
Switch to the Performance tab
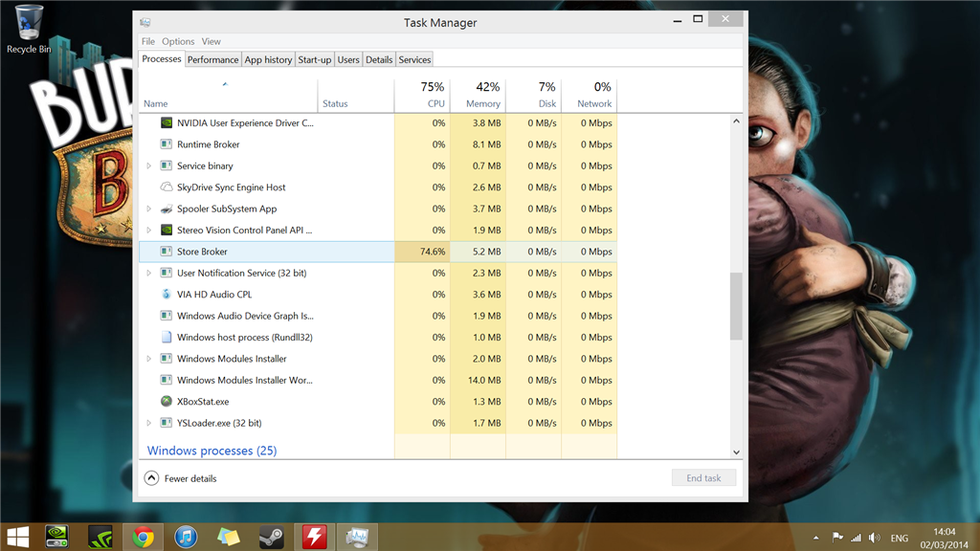[212, 59]
